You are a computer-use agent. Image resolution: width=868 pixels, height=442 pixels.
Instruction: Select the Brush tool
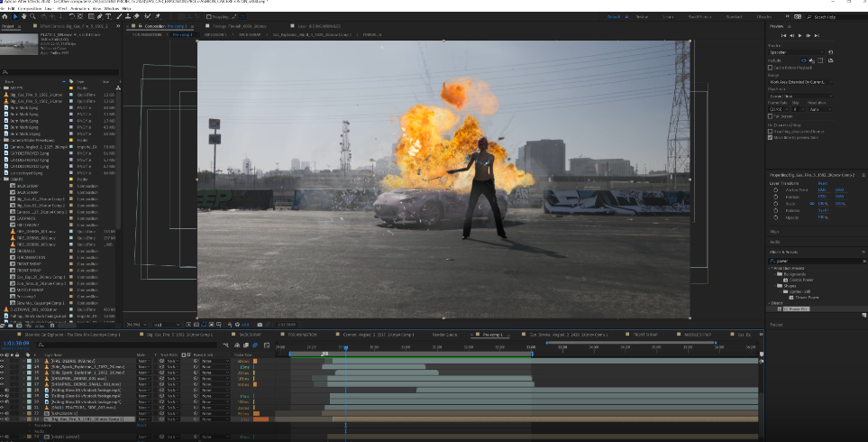click(118, 16)
